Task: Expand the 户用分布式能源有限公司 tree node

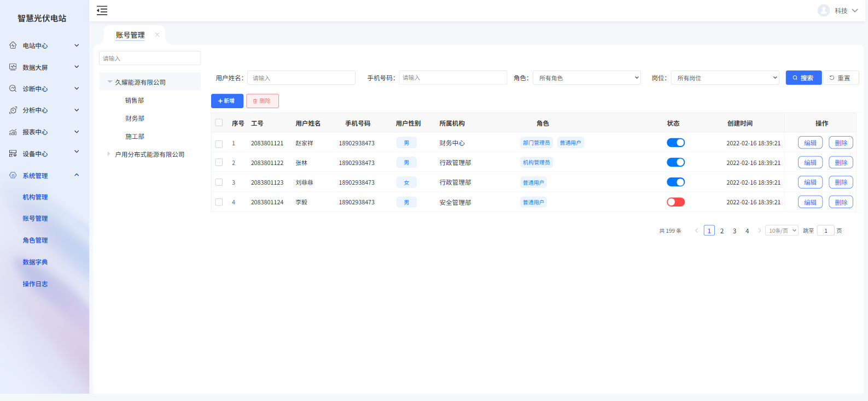Action: [x=109, y=154]
